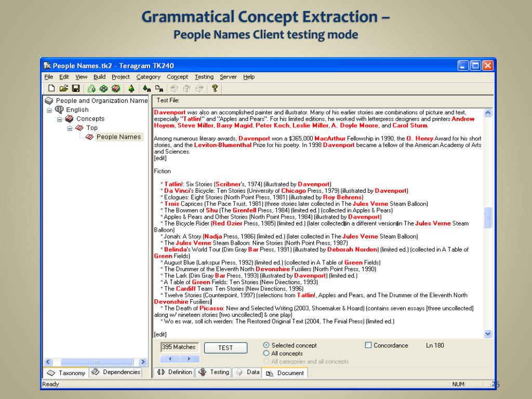Switch to the Definition tab
The height and width of the screenshot is (399, 532).
[x=175, y=372]
